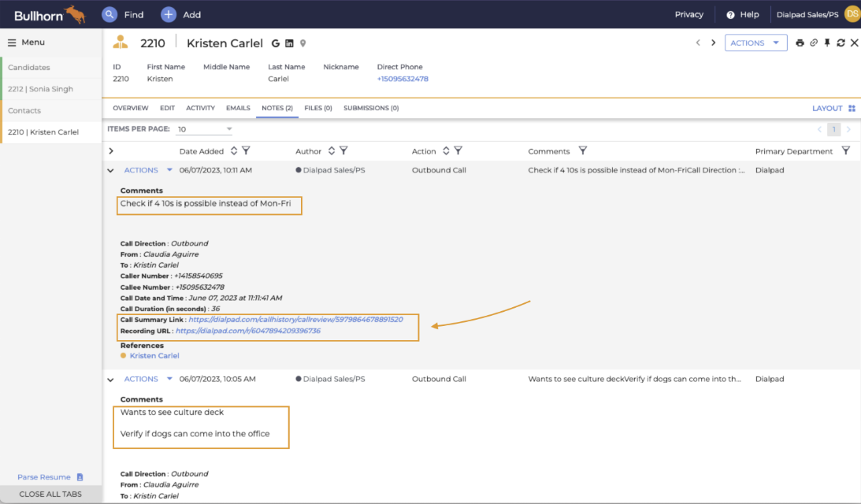Go to next record arrow
This screenshot has width=861, height=504.
point(713,43)
